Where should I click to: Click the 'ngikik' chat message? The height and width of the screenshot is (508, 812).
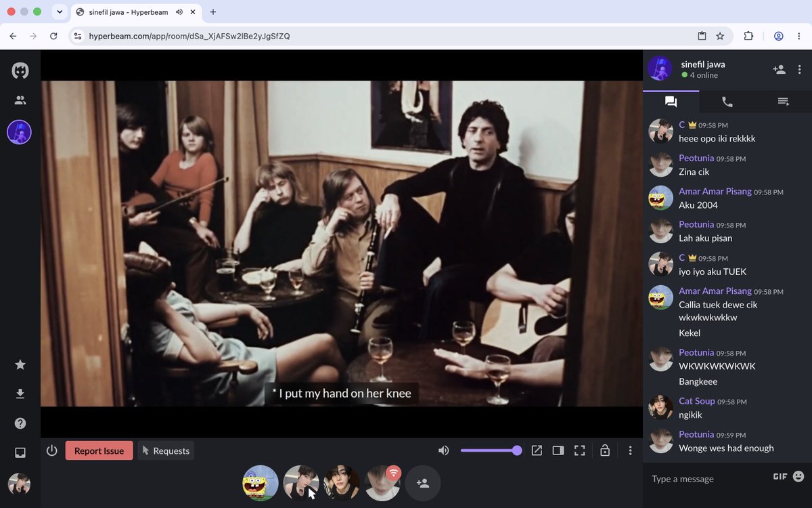click(691, 415)
